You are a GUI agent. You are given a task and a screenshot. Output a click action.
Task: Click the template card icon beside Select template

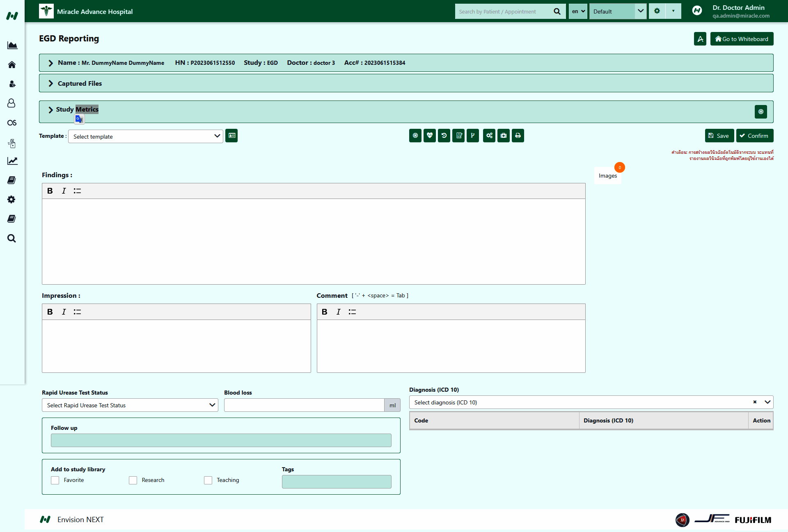[x=231, y=136]
